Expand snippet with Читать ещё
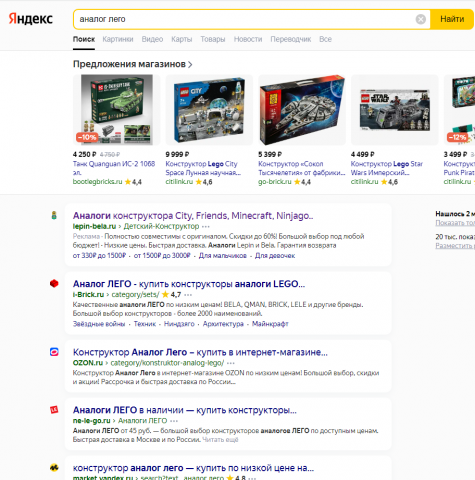This screenshot has height=480, width=475. (x=220, y=439)
